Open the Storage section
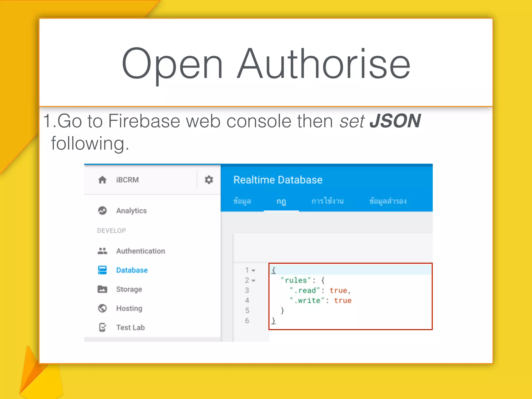The image size is (532, 399). click(x=129, y=289)
